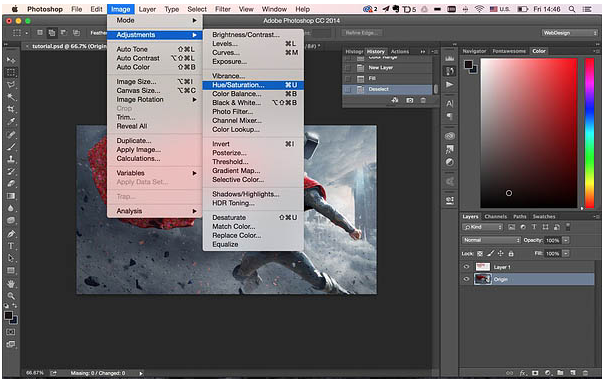Image resolution: width=603 pixels, height=380 pixels.
Task: Expand the Variables submenu
Action: [x=155, y=173]
